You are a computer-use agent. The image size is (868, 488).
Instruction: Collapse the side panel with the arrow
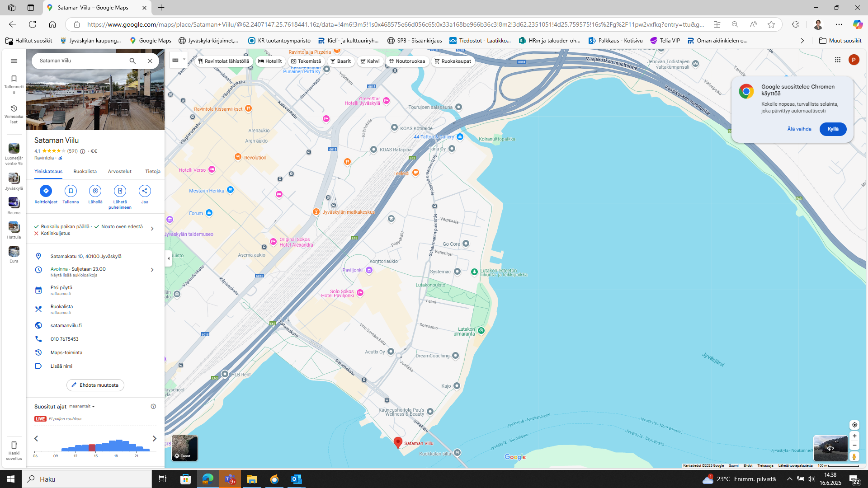[169, 258]
